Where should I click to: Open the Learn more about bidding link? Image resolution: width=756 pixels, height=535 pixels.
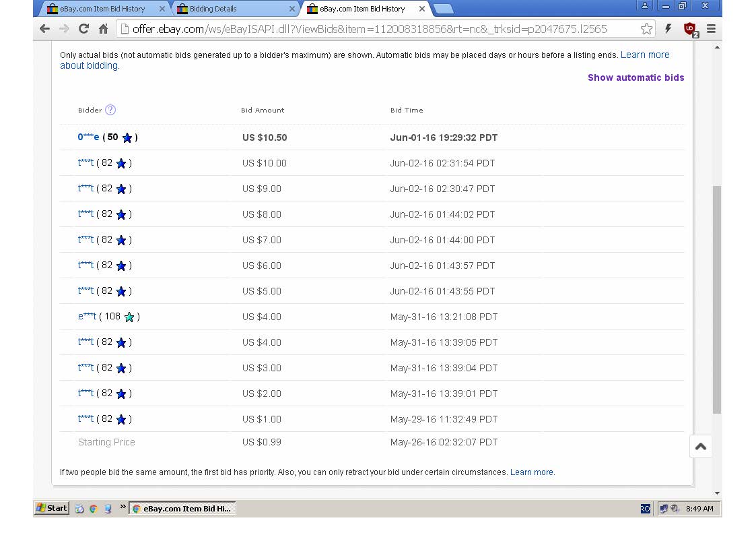point(364,60)
